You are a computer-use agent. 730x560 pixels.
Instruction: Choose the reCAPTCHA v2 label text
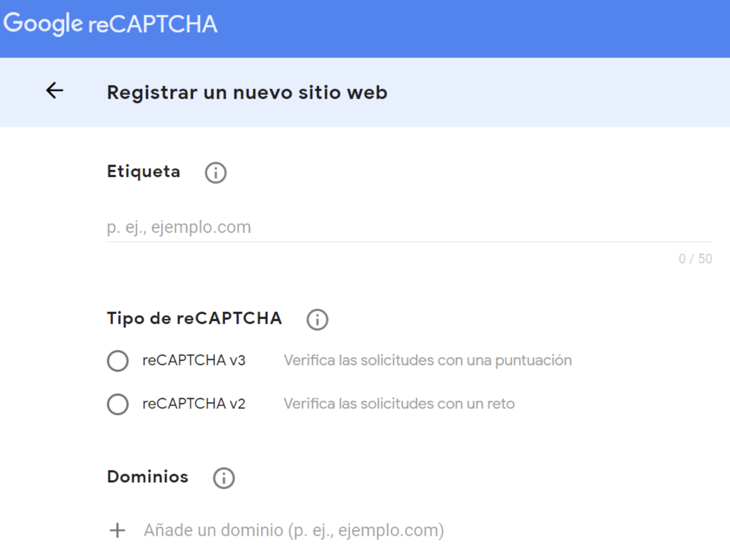194,404
